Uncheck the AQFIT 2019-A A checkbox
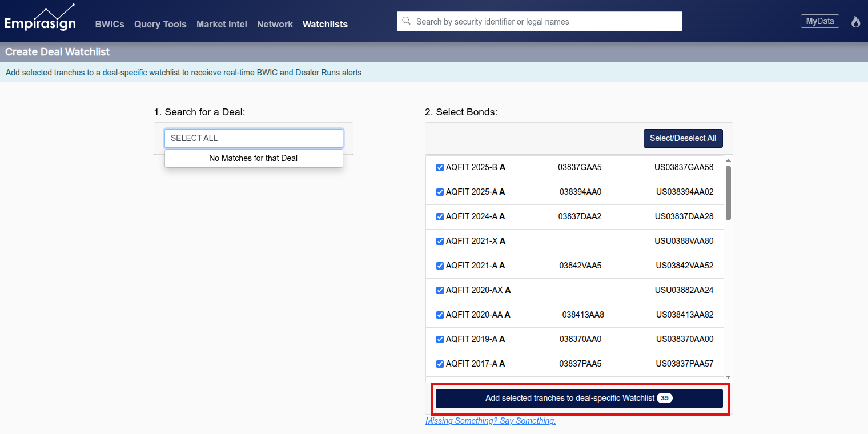868x434 pixels. [x=440, y=340]
